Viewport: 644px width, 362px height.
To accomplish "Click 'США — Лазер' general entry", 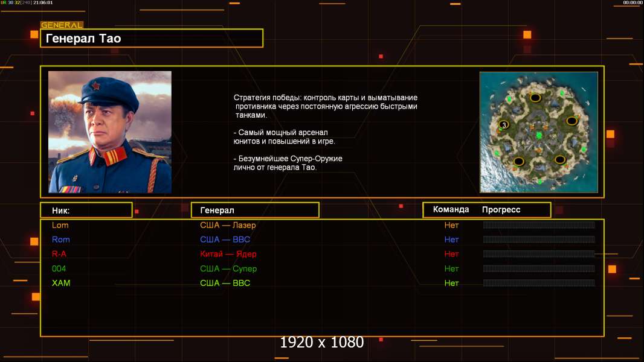I will [x=228, y=225].
